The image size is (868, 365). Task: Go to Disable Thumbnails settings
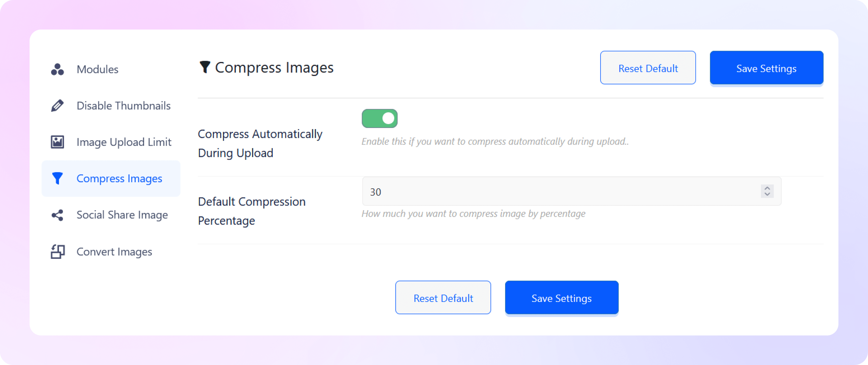point(111,106)
